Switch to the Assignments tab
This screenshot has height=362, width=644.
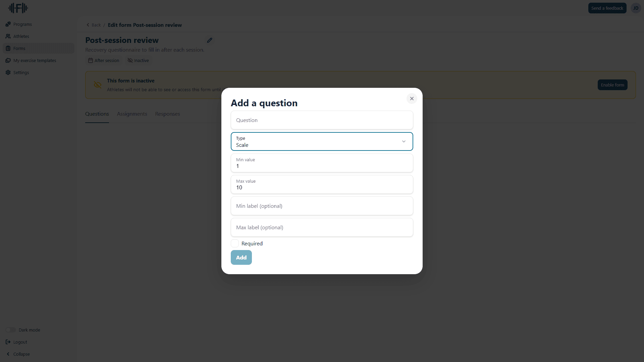click(x=132, y=114)
